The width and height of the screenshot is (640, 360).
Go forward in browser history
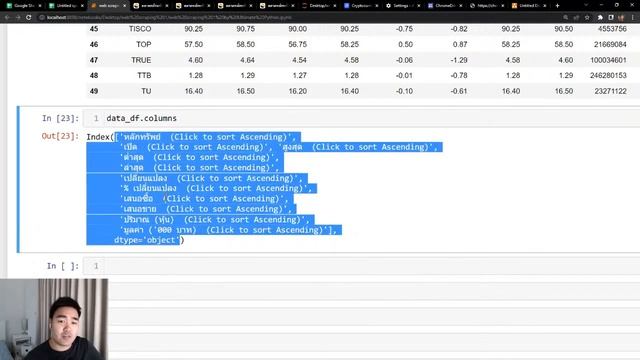(x=18, y=18)
